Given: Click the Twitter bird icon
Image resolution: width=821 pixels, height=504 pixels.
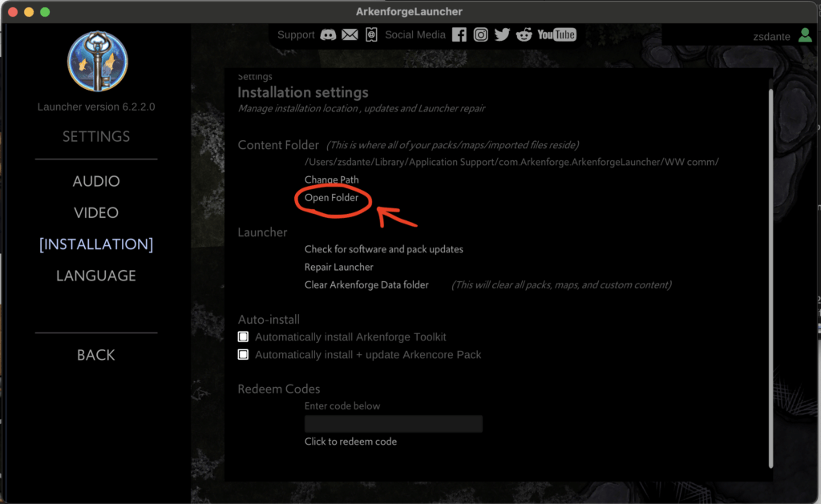Looking at the screenshot, I should pyautogui.click(x=503, y=34).
